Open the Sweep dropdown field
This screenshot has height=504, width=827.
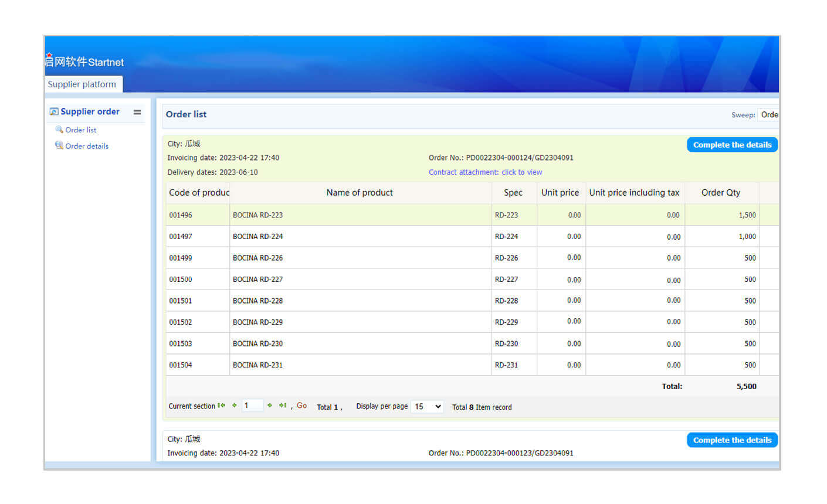click(x=768, y=115)
